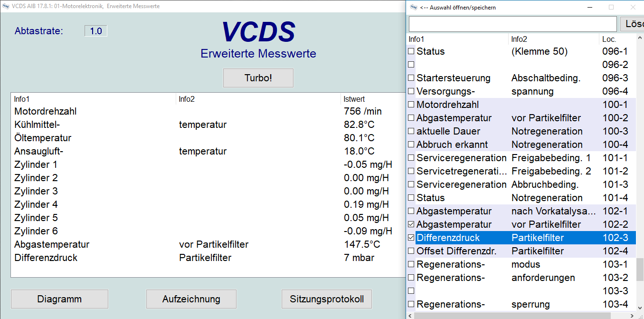Click the vertical scrollbar thumb of the selection list
This screenshot has height=319, width=644.
pyautogui.click(x=640, y=270)
